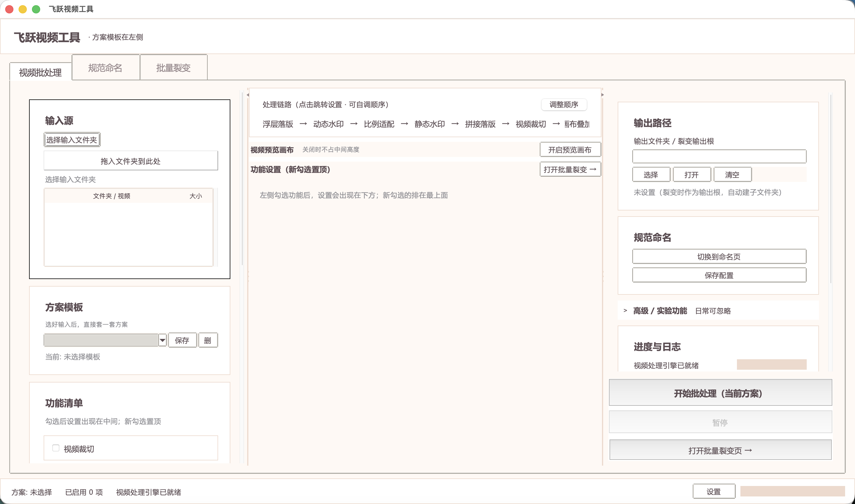Click the yellow minimize window button
855x504 pixels.
(23, 9)
